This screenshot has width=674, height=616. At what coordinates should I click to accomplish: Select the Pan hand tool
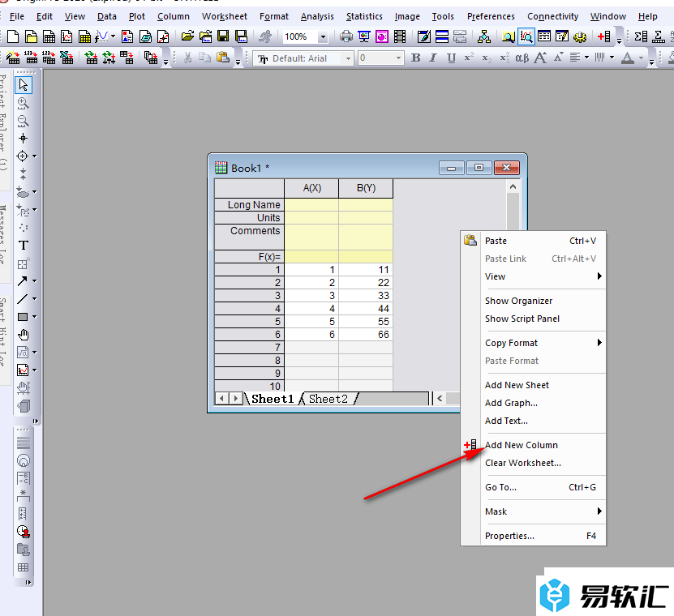[x=24, y=335]
